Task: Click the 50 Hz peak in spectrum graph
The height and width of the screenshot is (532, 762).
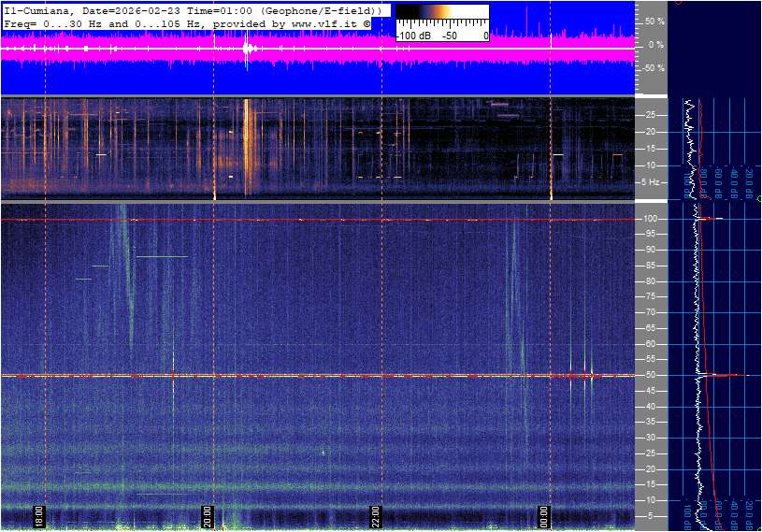Action: (720, 375)
